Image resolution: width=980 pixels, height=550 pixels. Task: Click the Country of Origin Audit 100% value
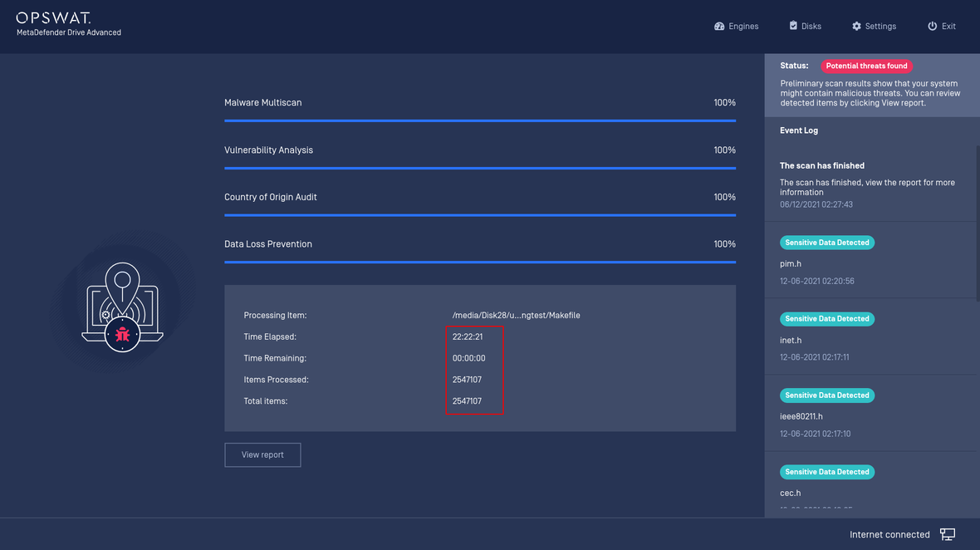click(x=724, y=197)
